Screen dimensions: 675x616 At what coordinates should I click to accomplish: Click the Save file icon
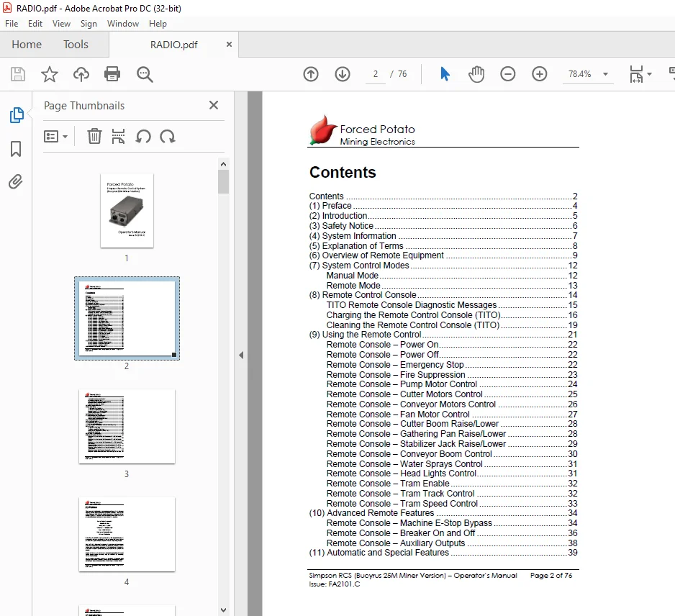click(18, 74)
